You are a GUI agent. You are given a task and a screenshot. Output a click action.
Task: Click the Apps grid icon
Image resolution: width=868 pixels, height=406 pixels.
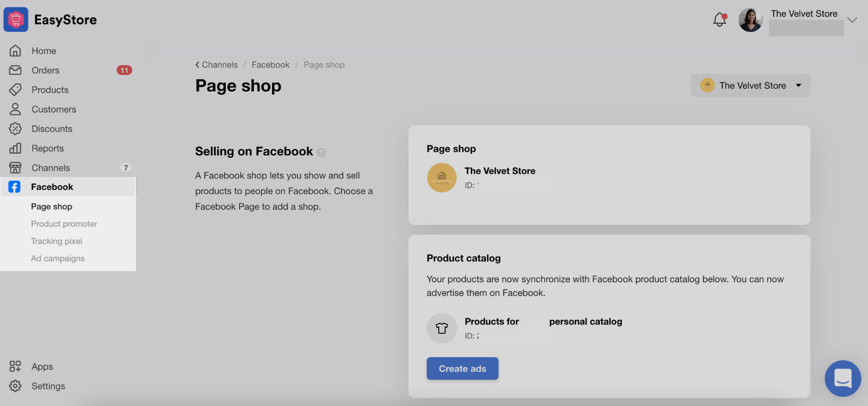point(15,366)
